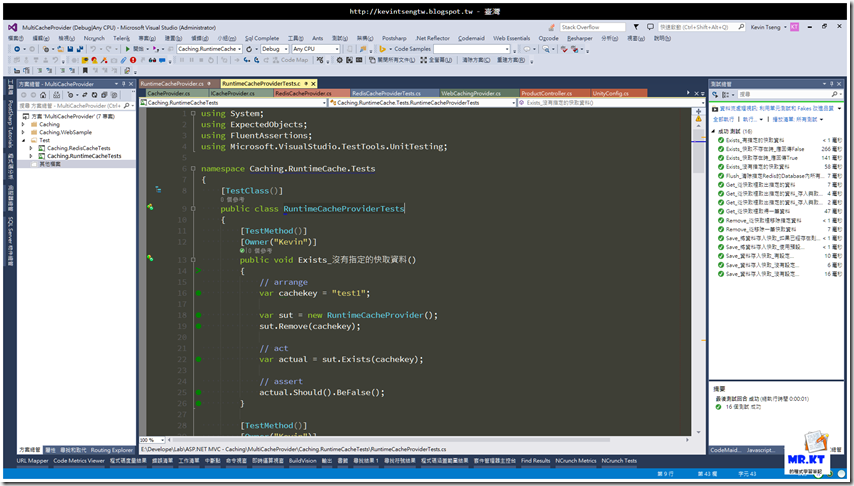The height and width of the screenshot is (486, 854).
Task: Expand the Caching.WebSample folder node
Action: [23, 132]
